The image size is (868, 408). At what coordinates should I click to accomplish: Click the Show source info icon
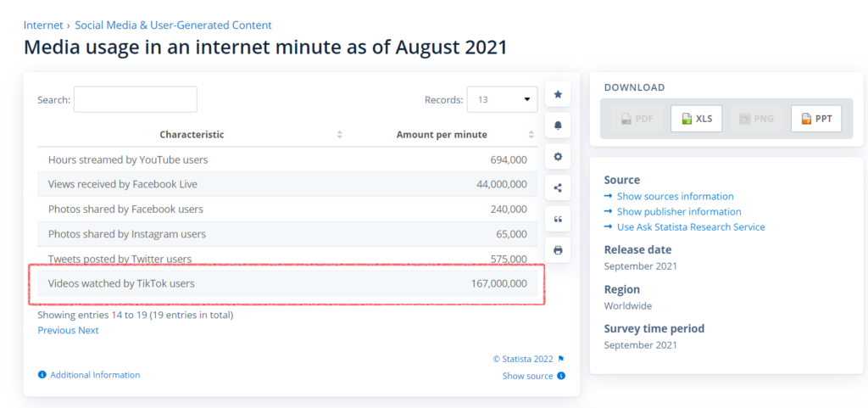coord(561,376)
